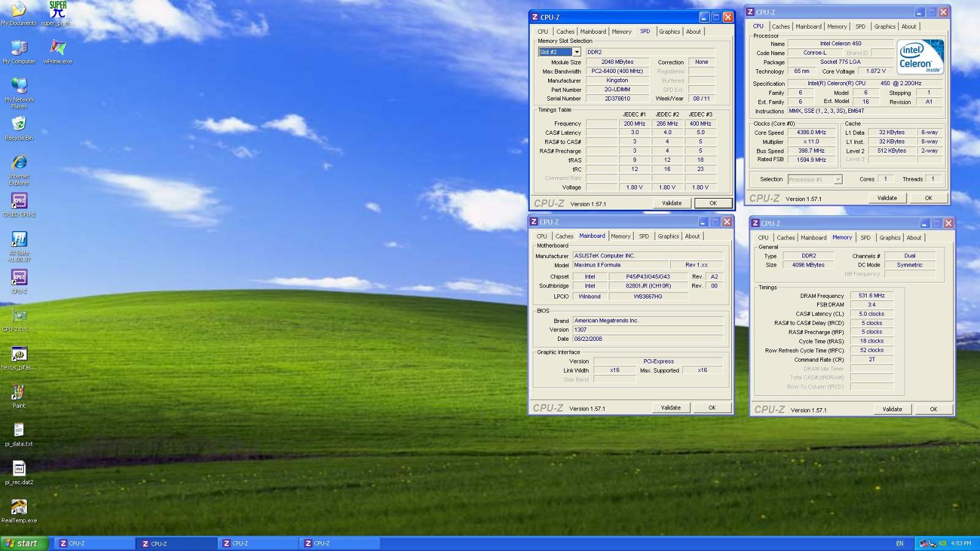Viewport: 980px width, 551px height.
Task: Open Caches tab in Memory window
Action: click(x=786, y=238)
